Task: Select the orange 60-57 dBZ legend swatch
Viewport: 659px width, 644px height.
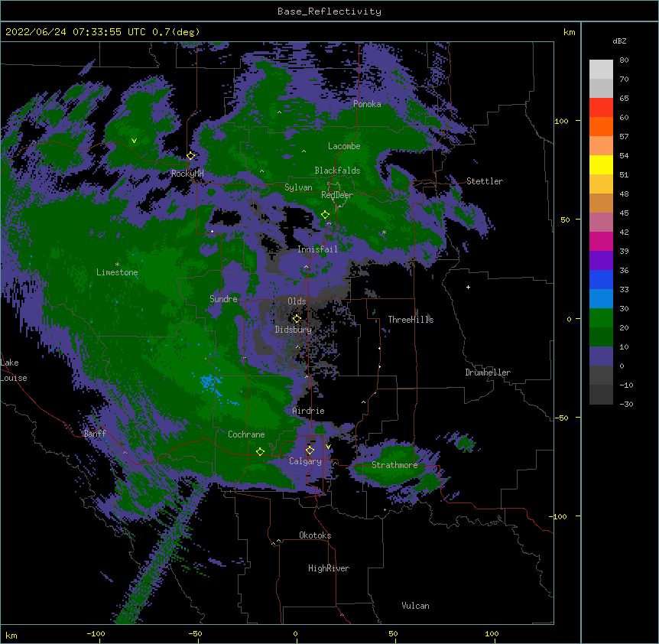Action: (601, 126)
